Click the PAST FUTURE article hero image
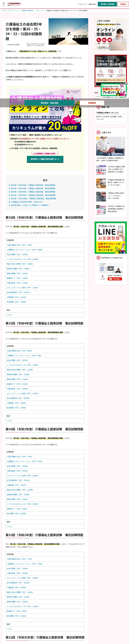 [x=68, y=31]
